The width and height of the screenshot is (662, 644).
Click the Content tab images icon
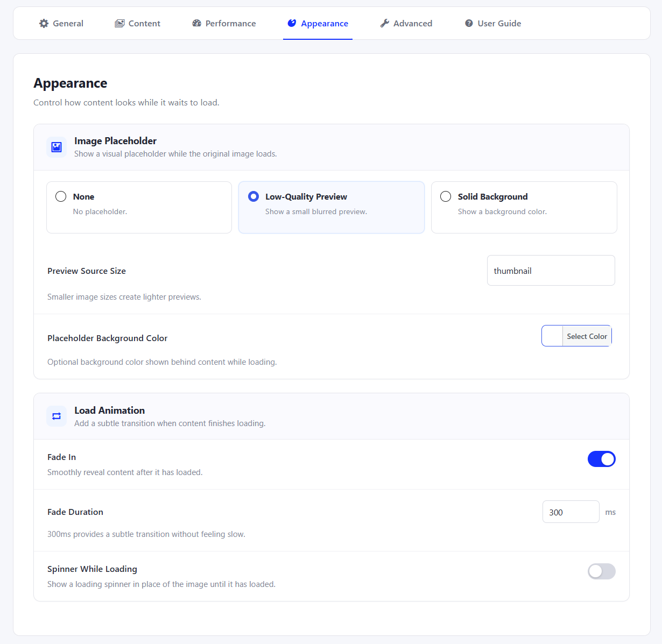[119, 23]
